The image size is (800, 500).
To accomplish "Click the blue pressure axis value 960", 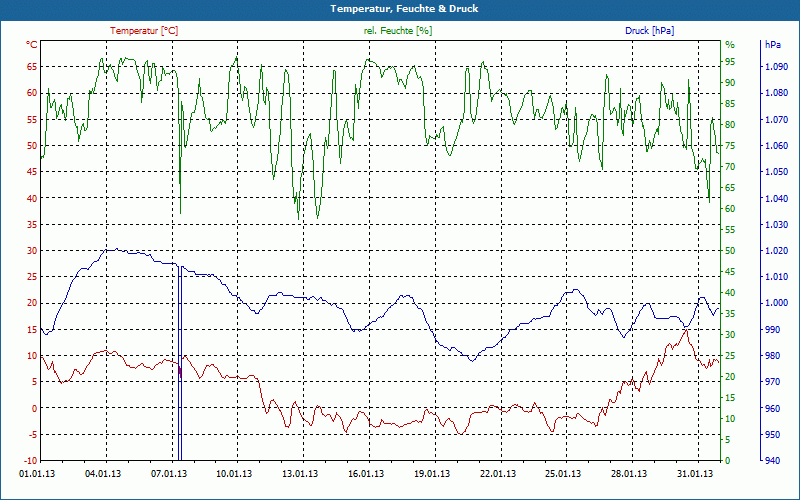I will 772,408.
